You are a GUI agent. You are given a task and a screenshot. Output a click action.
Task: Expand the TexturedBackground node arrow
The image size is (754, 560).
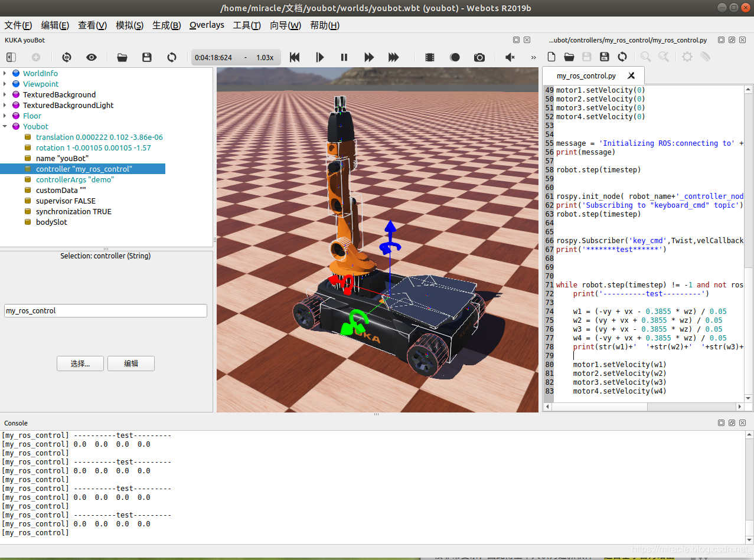pyautogui.click(x=5, y=94)
